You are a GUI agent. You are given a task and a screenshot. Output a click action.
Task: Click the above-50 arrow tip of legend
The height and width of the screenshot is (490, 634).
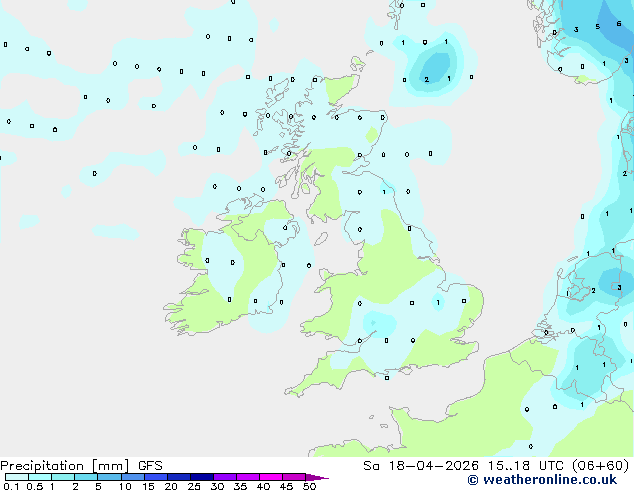coord(317,477)
